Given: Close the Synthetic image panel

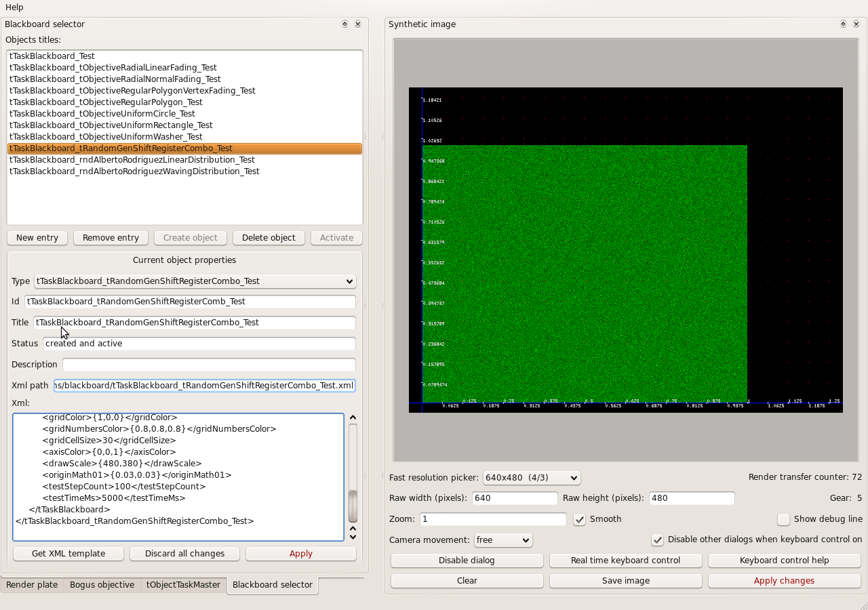Looking at the screenshot, I should point(856,24).
